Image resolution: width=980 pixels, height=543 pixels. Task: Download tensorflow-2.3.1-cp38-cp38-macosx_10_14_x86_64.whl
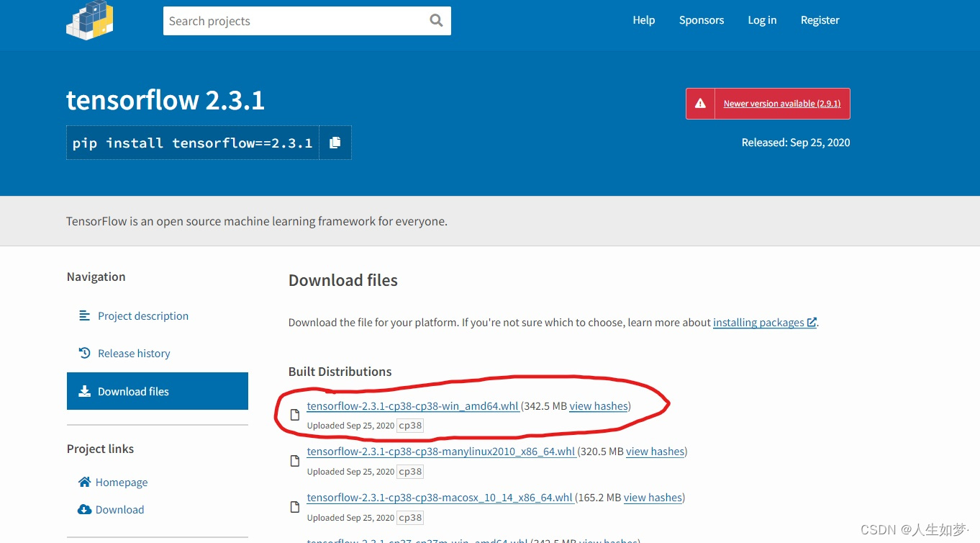pyautogui.click(x=440, y=498)
